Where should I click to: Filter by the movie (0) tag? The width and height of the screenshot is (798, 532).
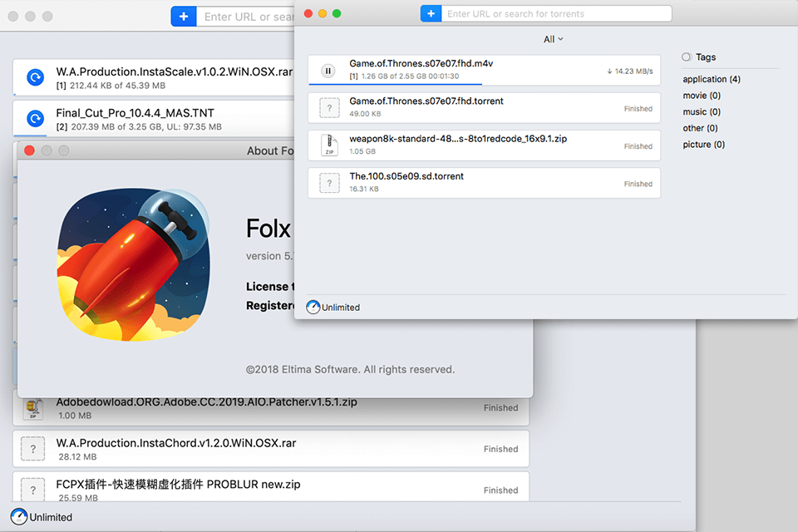(702, 96)
